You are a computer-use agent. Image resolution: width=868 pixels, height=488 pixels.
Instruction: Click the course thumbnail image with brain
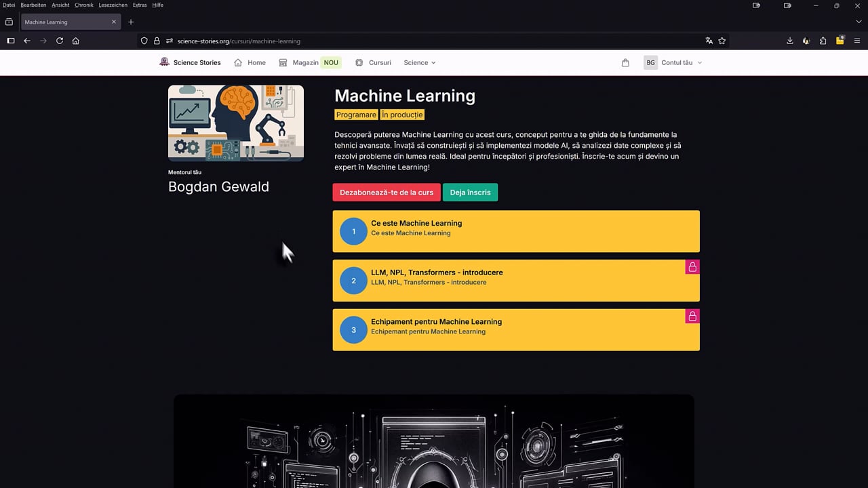(x=236, y=123)
